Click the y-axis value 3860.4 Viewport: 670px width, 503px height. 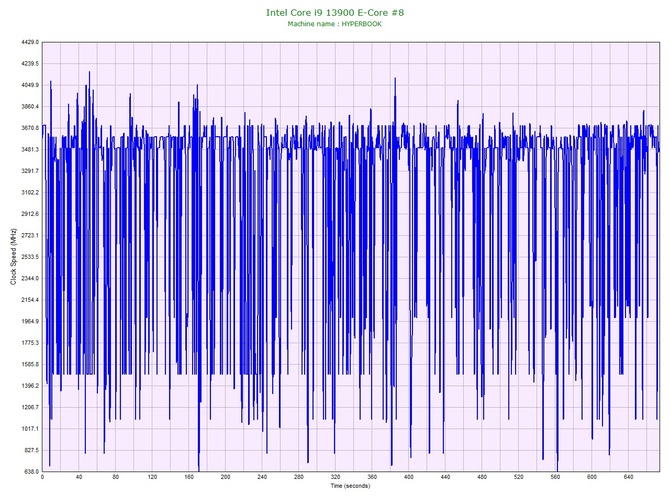pyautogui.click(x=30, y=106)
